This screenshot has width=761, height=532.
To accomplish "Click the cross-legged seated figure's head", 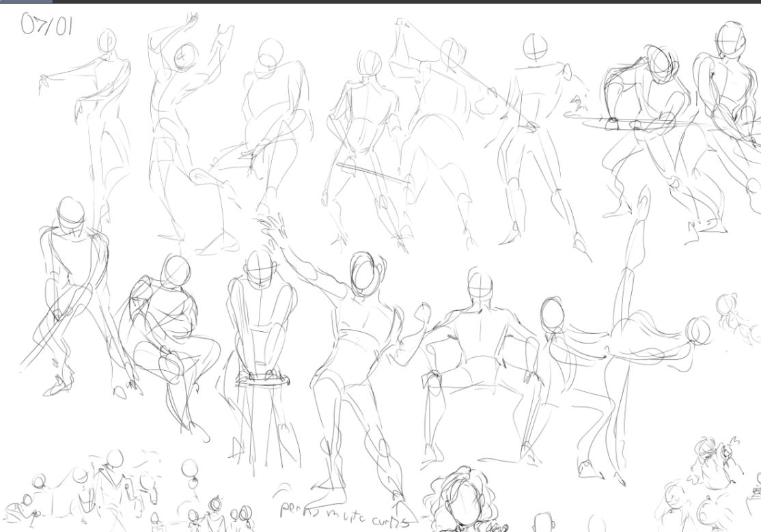I will 176,273.
